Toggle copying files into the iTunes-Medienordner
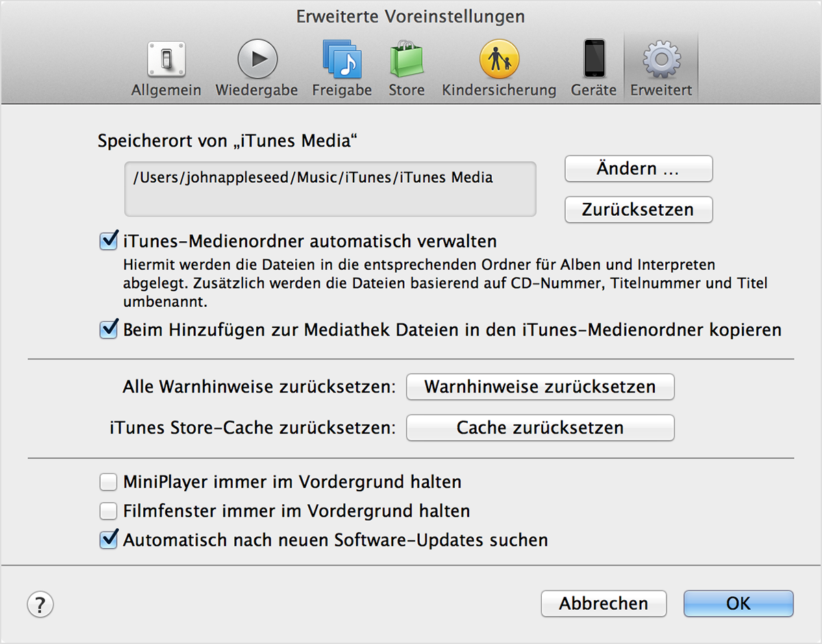Image resolution: width=822 pixels, height=644 pixels. point(109,330)
